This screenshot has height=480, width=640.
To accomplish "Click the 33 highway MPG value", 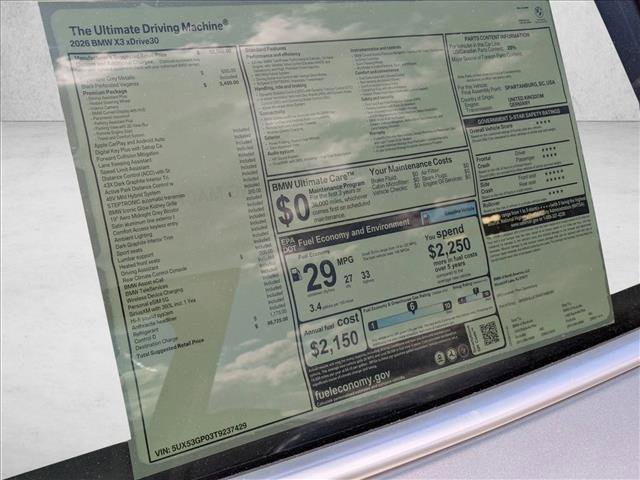I will pyautogui.click(x=365, y=276).
